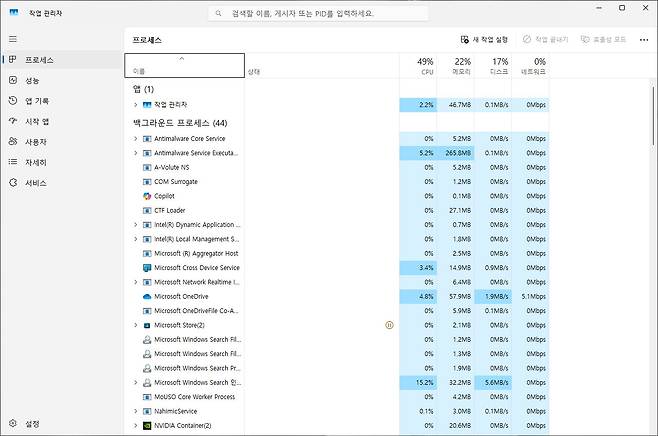Expand Microsoft Store(2) process group
Image resolution: width=658 pixels, height=436 pixels.
click(135, 325)
